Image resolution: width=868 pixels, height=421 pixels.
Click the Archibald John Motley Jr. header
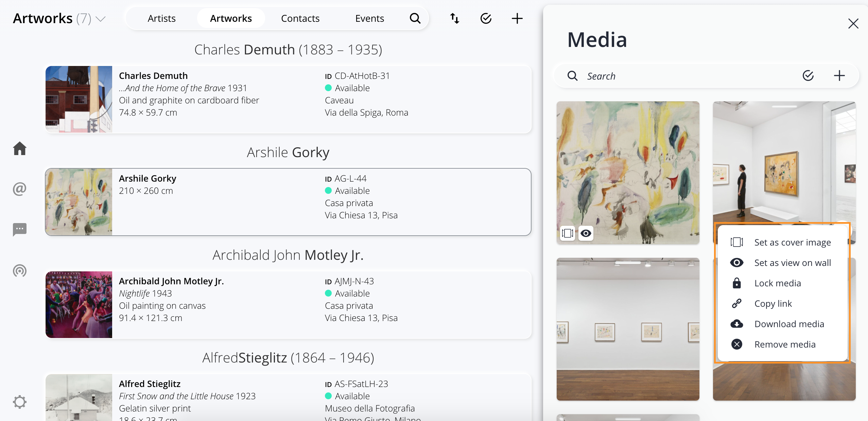click(288, 255)
